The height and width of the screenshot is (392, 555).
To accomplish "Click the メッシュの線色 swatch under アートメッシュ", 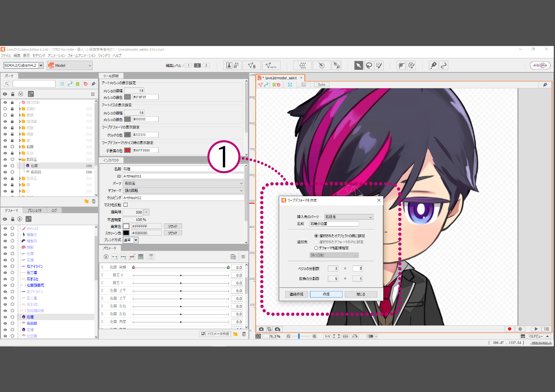I will coord(127,97).
